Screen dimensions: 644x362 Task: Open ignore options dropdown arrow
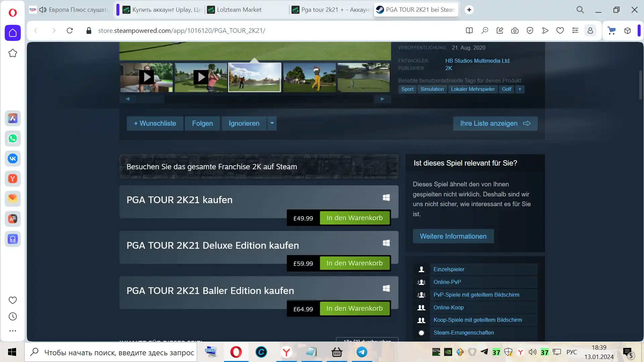point(272,123)
